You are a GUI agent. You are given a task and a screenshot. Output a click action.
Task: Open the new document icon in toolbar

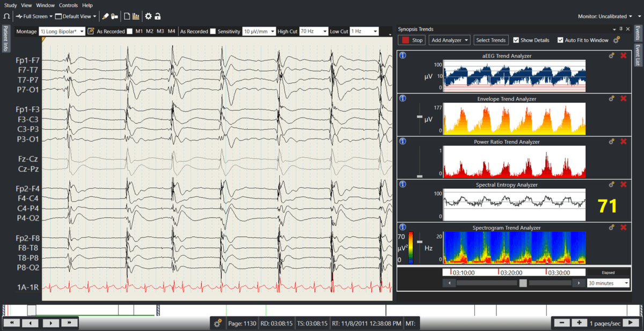tap(127, 17)
